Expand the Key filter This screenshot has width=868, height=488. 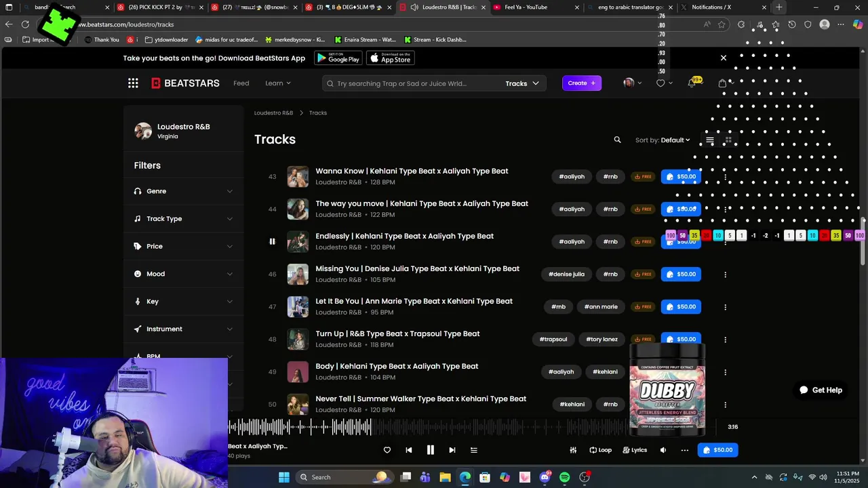click(184, 302)
